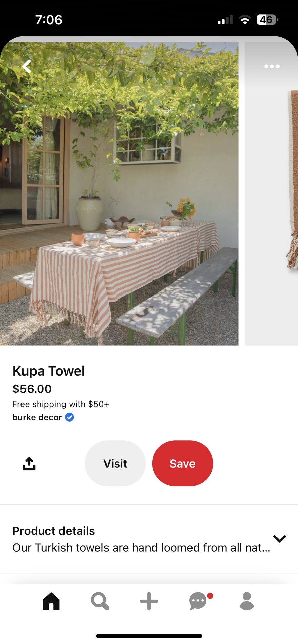Click the Visit button
298x644 pixels.
[115, 463]
